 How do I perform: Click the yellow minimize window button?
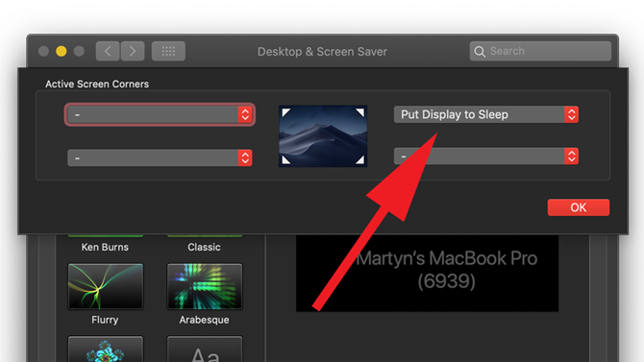pos(62,51)
